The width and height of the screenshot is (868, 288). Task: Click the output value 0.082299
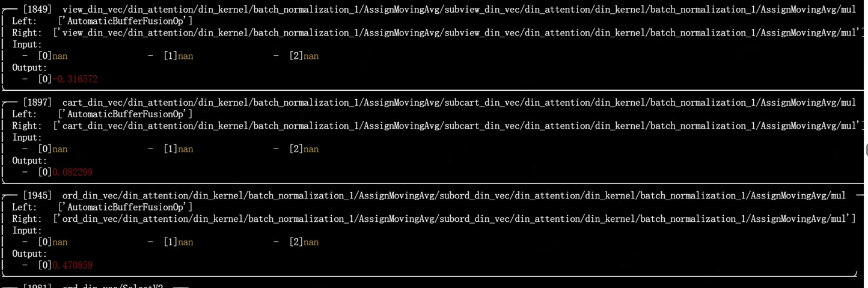pos(73,172)
